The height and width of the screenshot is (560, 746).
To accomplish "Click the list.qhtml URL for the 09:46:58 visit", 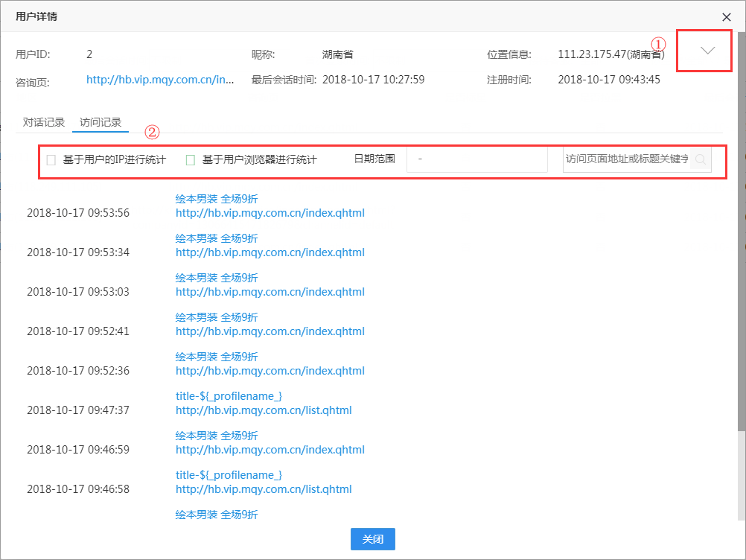I will pyautogui.click(x=264, y=489).
